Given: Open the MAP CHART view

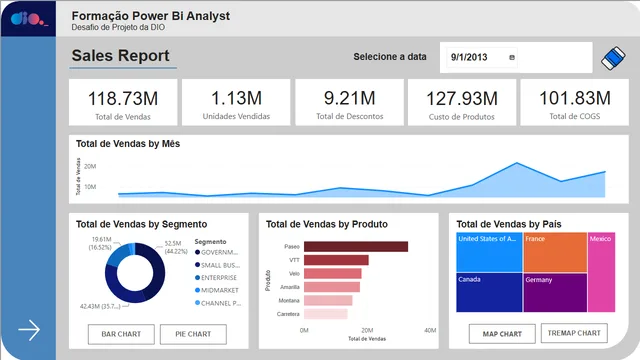Looking at the screenshot, I should pos(502,334).
